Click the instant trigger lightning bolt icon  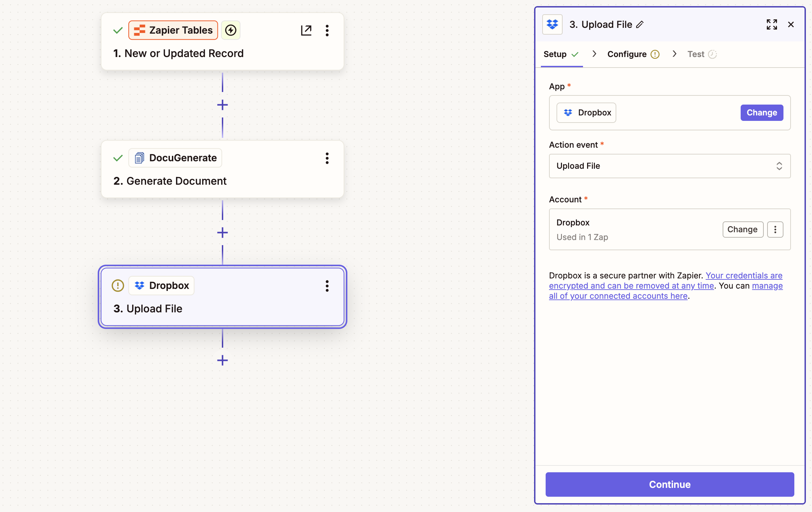[231, 30]
